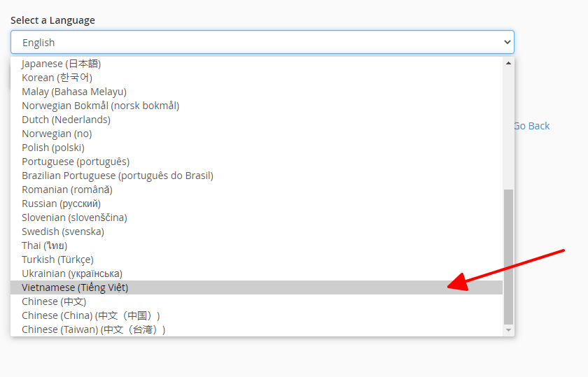Choose Korean (한국어) option
This screenshot has width=588, height=377.
[x=57, y=78]
